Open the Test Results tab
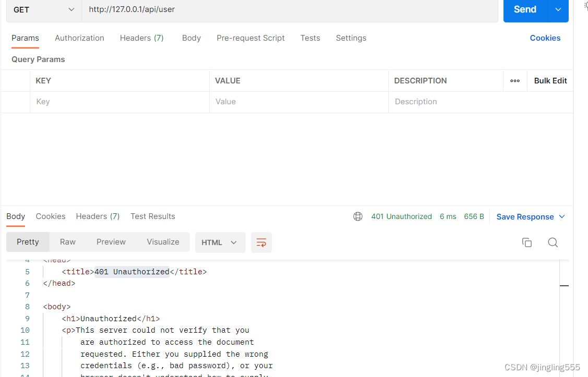The height and width of the screenshot is (377, 588). coord(152,216)
